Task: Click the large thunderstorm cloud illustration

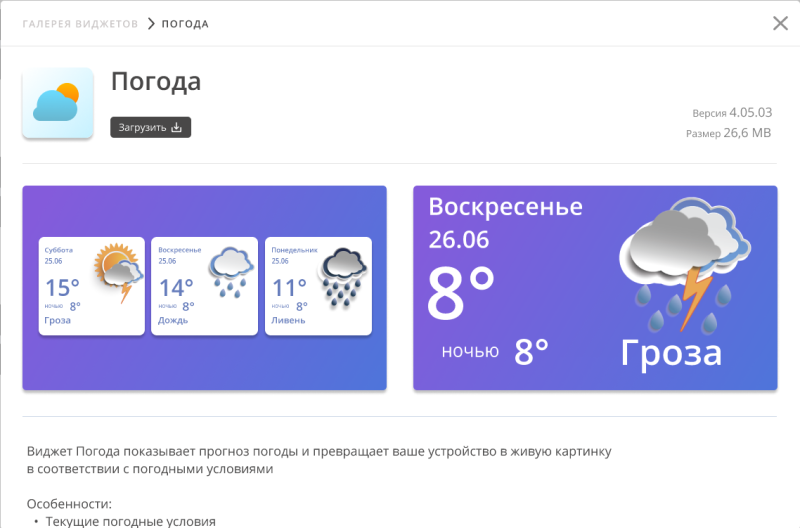Action: pos(682,264)
